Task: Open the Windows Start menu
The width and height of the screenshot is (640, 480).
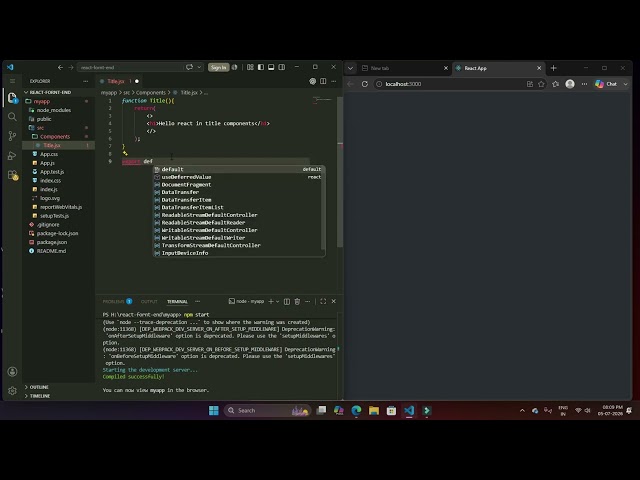Action: (214, 411)
